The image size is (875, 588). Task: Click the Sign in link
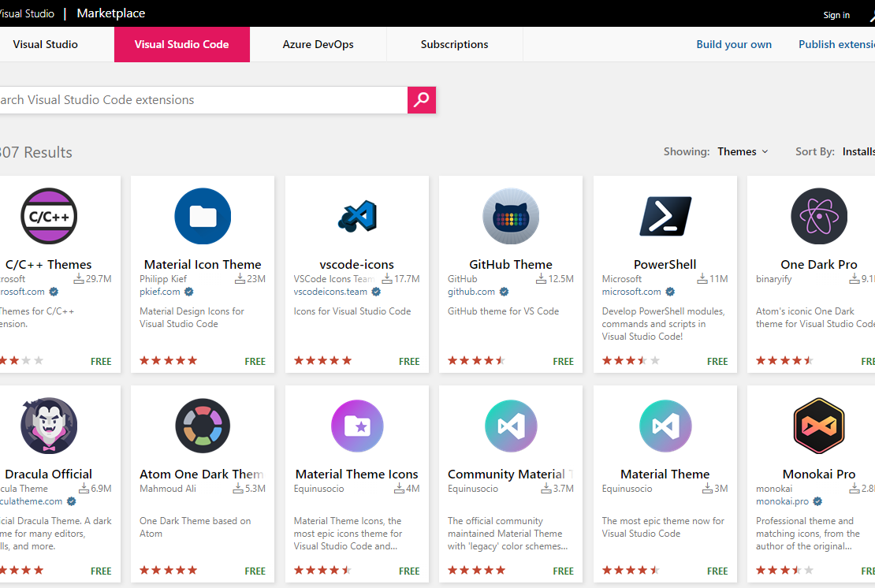[836, 15]
